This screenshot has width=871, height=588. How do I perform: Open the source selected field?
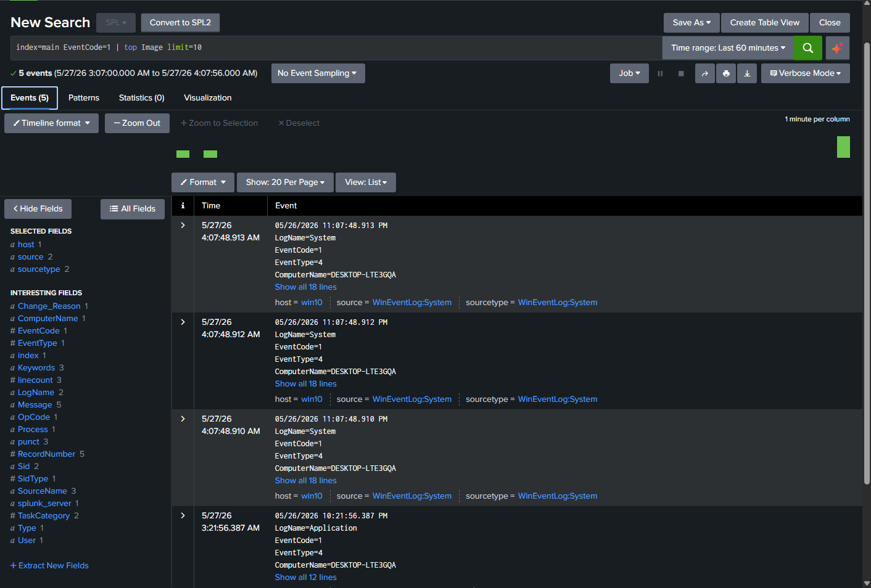[31, 257]
